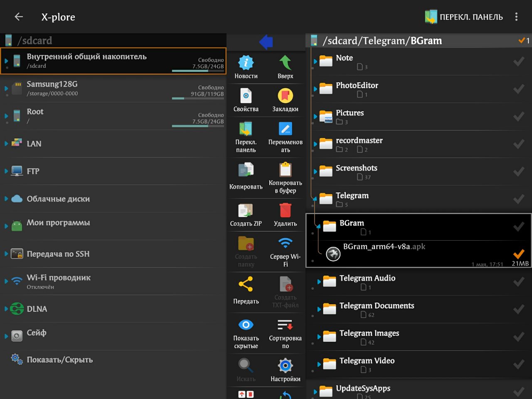Select Внутренний общий накопитель row
This screenshot has width=532, height=399.
113,61
